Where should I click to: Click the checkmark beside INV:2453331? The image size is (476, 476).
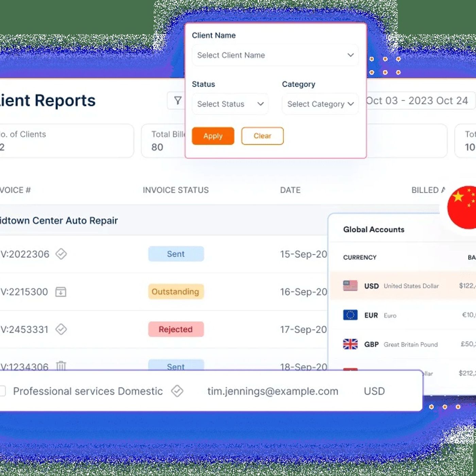(61, 329)
